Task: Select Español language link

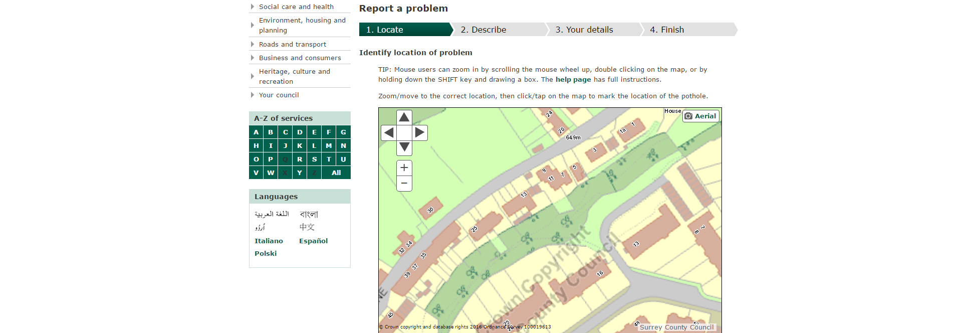Action: point(313,241)
